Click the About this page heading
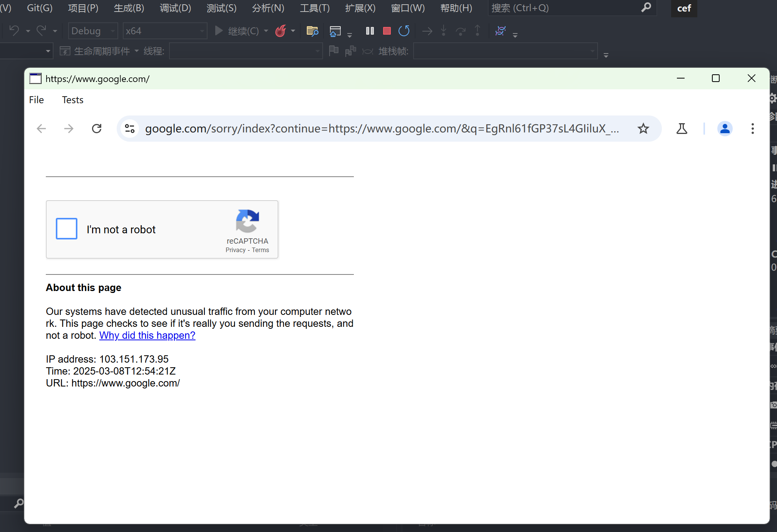Image resolution: width=777 pixels, height=532 pixels. point(84,288)
